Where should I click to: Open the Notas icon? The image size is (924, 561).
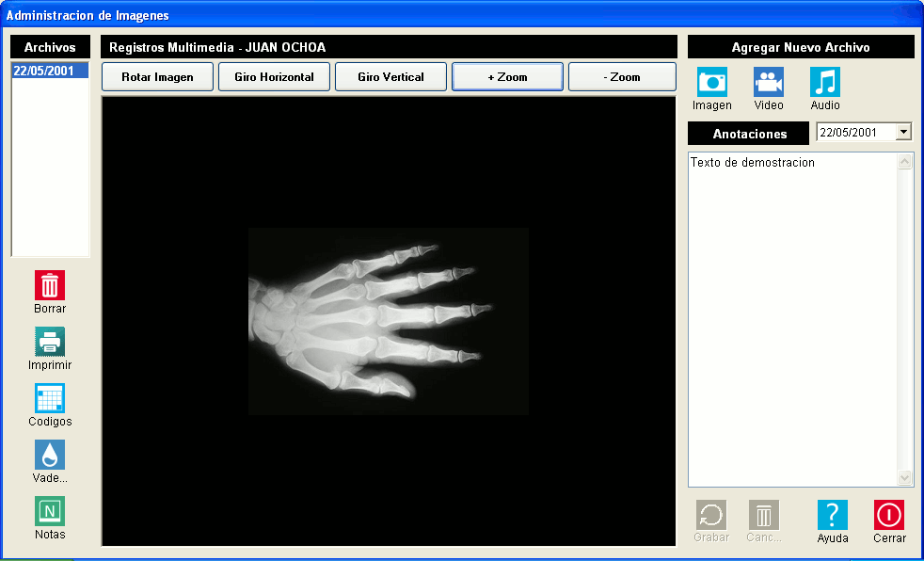pyautogui.click(x=50, y=511)
